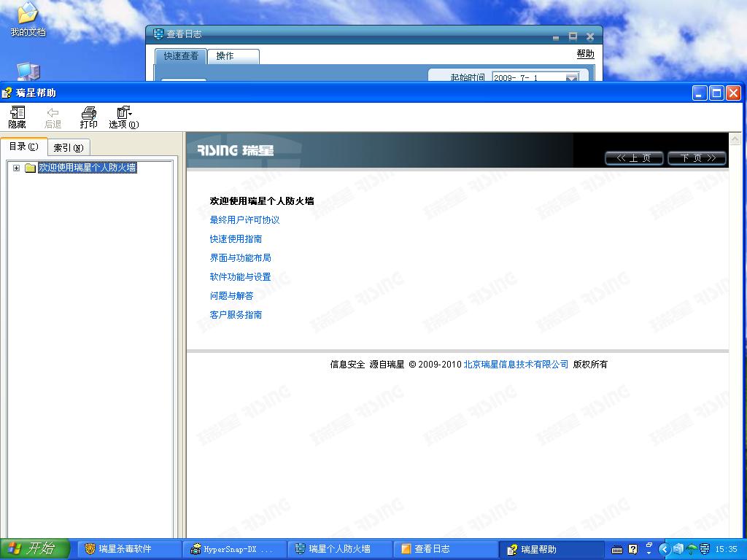Open the 最终用户许可协议 link
This screenshot has height=560, width=747.
(244, 220)
